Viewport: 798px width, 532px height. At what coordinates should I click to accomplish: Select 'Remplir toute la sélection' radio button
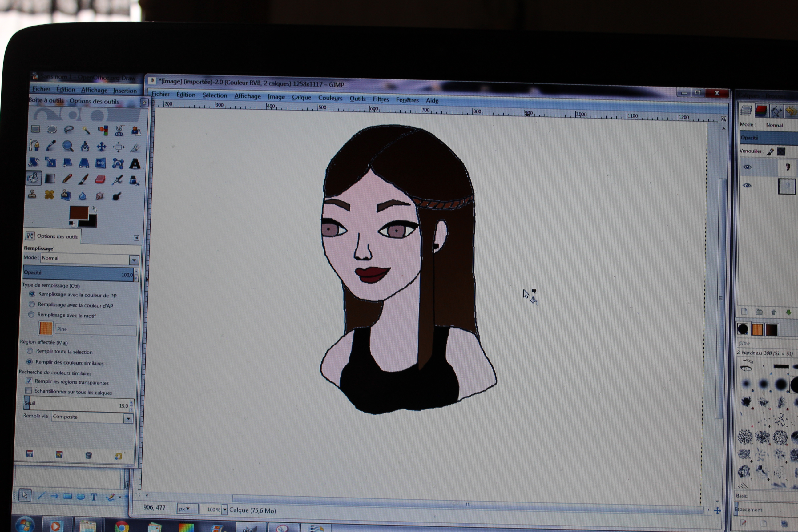[30, 351]
